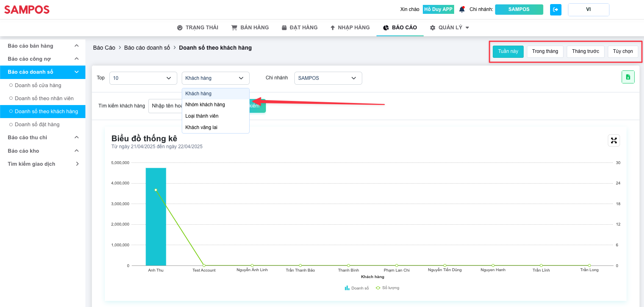Open the notification bell
Viewport: 644px width, 307px height.
point(462,9)
